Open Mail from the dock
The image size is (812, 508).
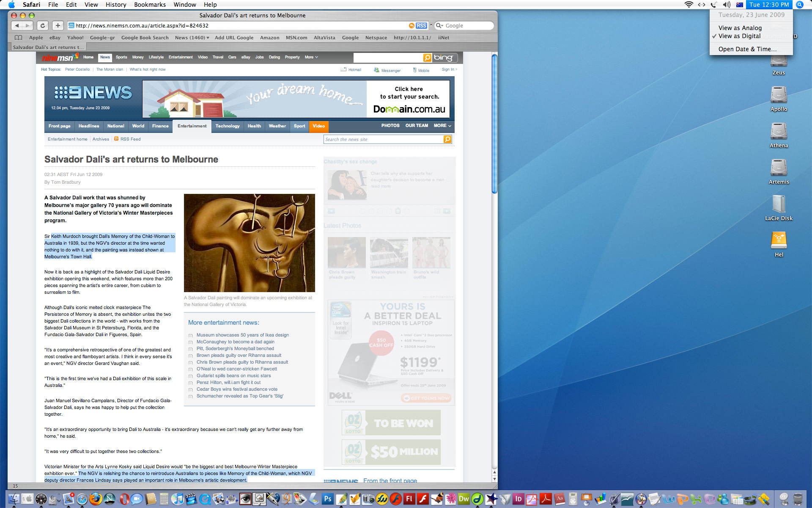pyautogui.click(x=68, y=499)
